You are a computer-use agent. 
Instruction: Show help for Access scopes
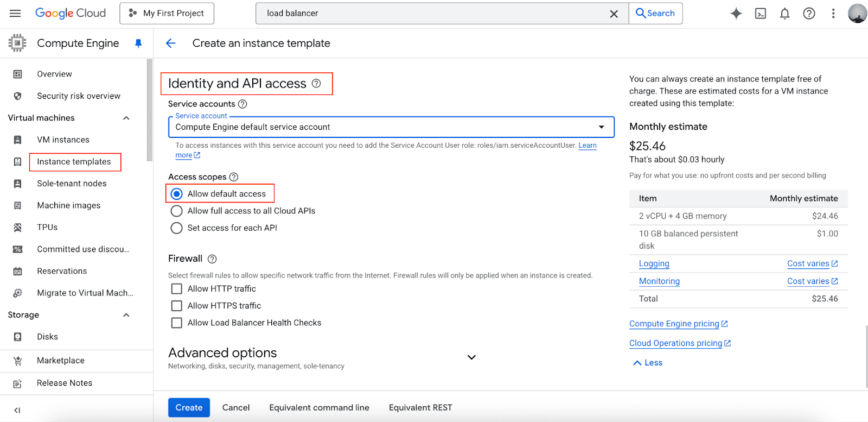(x=234, y=177)
